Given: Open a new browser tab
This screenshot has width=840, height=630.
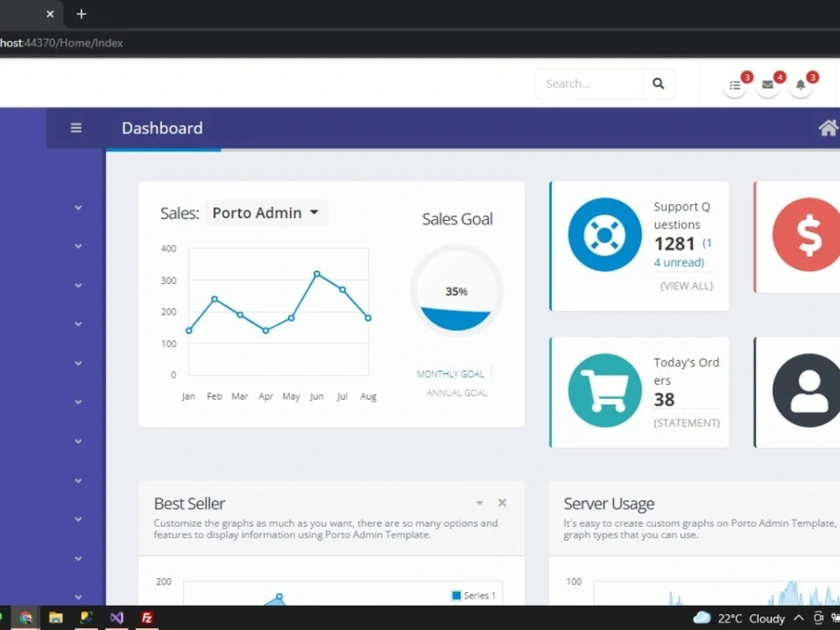Looking at the screenshot, I should [x=81, y=14].
